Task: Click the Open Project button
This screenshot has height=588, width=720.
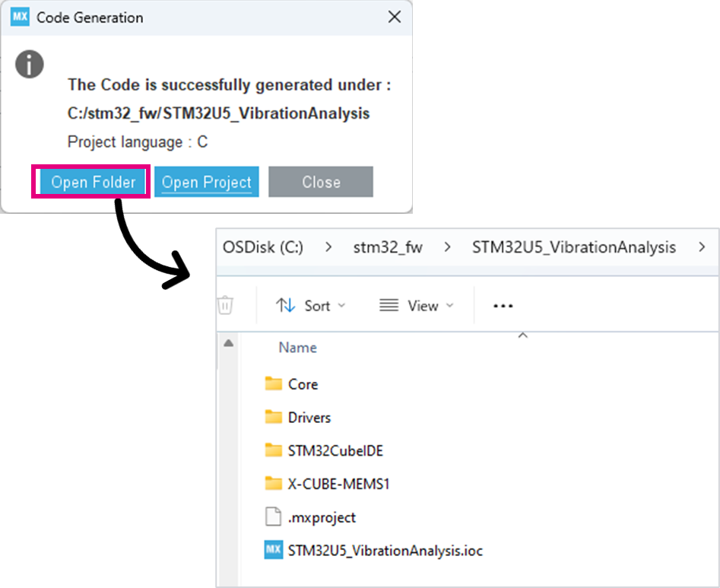Action: coord(207,182)
